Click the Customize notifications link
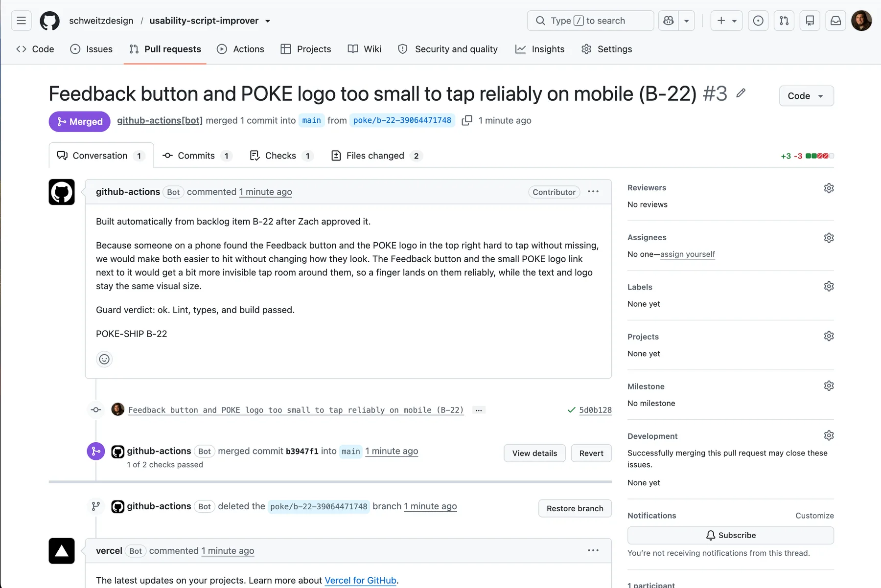881x588 pixels. coord(814,516)
